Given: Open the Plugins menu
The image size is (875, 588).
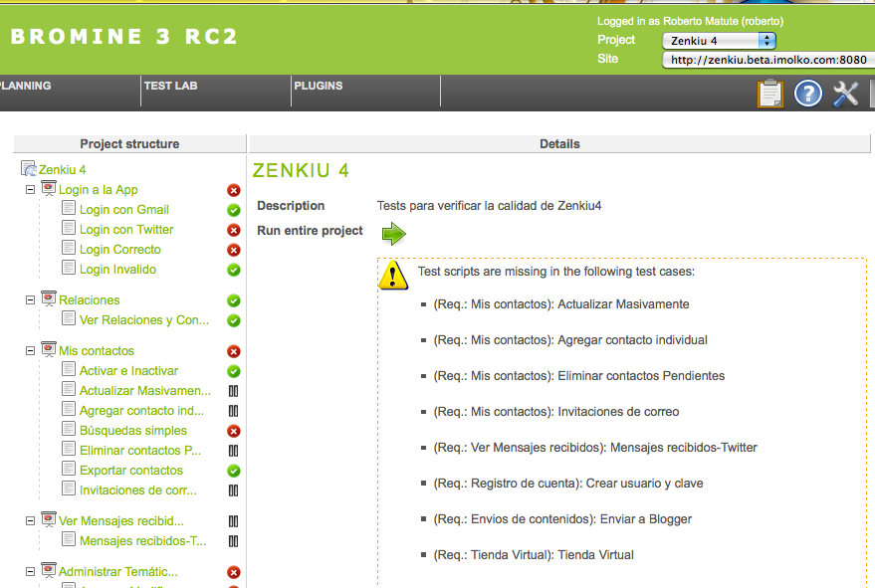Looking at the screenshot, I should point(319,86).
